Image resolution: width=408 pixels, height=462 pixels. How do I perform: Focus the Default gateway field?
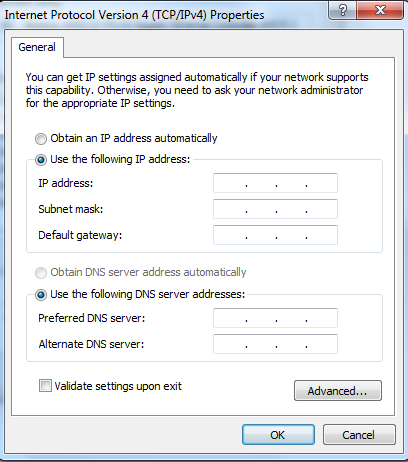275,235
